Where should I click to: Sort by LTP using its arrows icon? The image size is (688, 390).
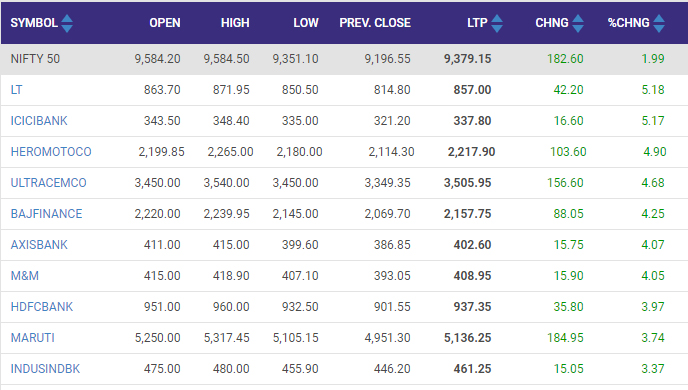click(x=497, y=23)
